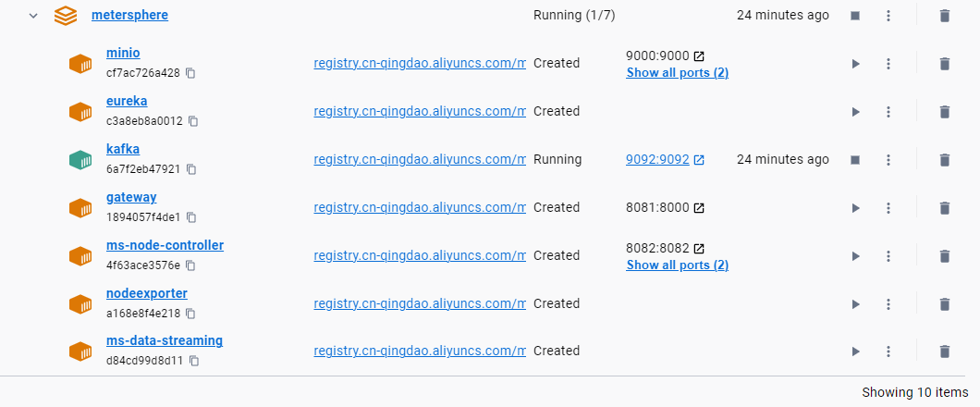Image resolution: width=980 pixels, height=407 pixels.
Task: Open minio port 9000:9000 external icon
Action: (699, 56)
